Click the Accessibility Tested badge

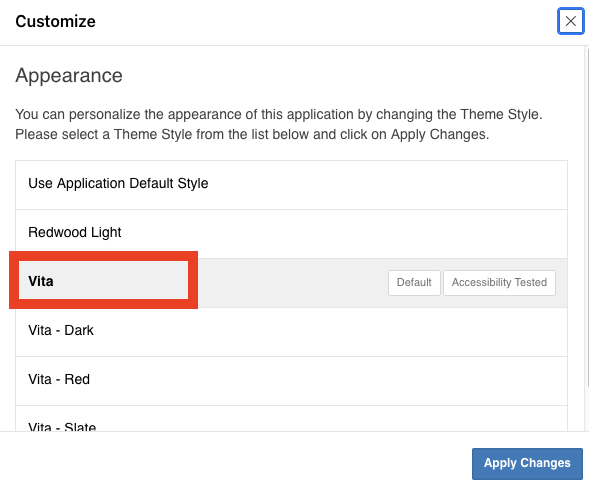point(499,283)
